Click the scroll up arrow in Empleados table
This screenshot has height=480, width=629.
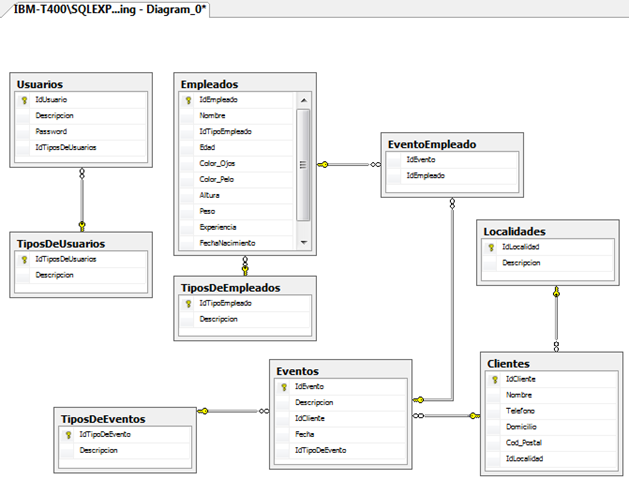pyautogui.click(x=304, y=100)
